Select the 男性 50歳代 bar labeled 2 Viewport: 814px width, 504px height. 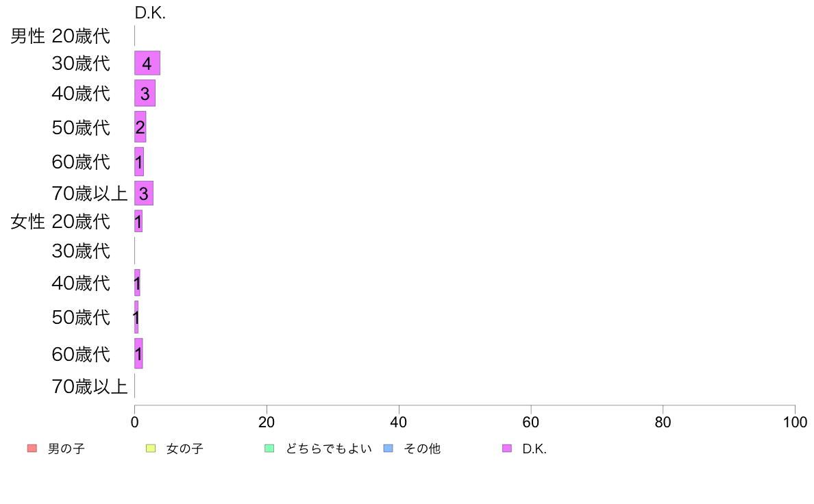click(x=140, y=127)
